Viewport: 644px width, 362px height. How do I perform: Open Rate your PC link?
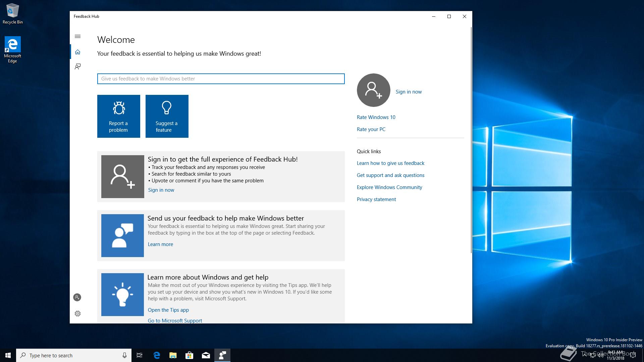tap(371, 129)
